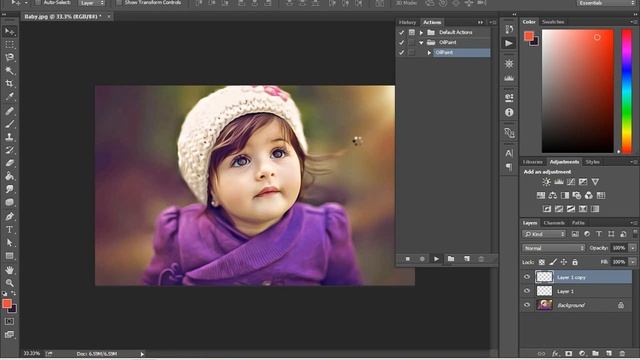Image resolution: width=640 pixels, height=360 pixels.
Task: Add a Levels adjustment
Action: (x=559, y=182)
